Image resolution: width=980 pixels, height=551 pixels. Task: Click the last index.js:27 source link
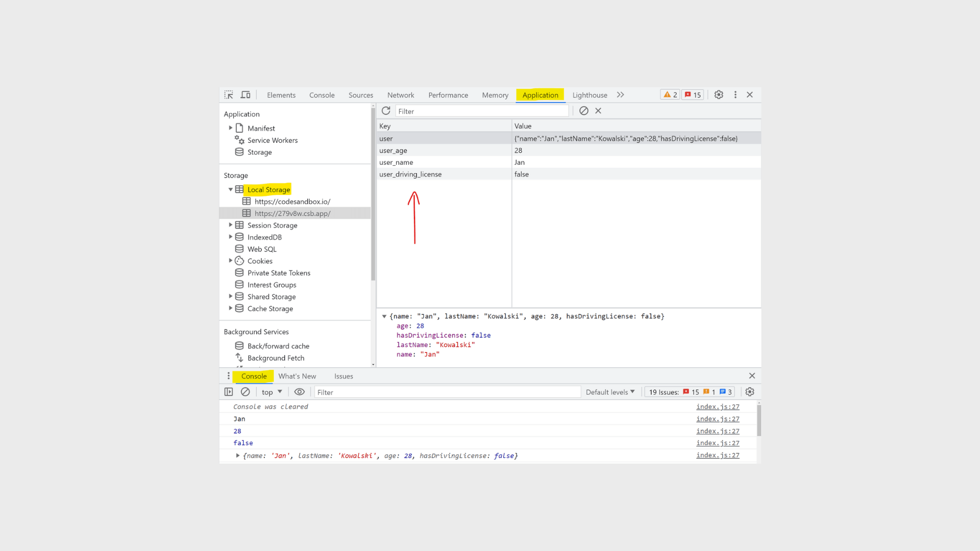(718, 455)
